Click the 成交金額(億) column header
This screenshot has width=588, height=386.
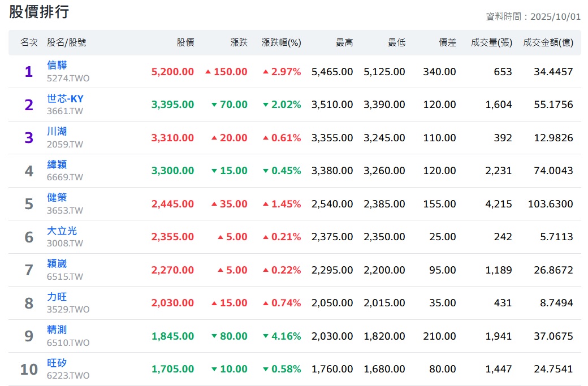coord(548,42)
